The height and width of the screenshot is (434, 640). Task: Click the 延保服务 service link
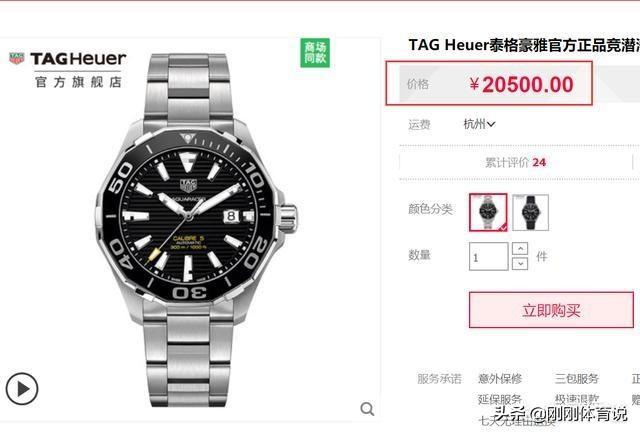click(x=500, y=399)
